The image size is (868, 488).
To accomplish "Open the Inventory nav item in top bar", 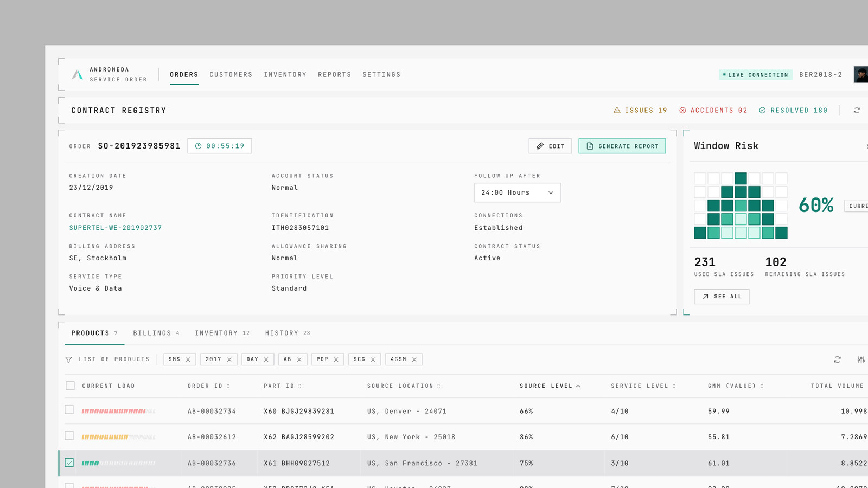I will pyautogui.click(x=285, y=75).
